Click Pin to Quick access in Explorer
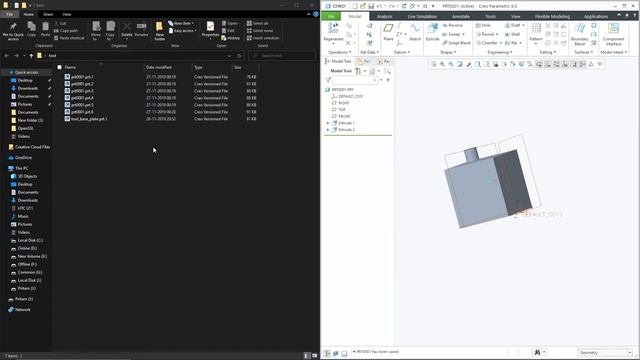 click(13, 31)
